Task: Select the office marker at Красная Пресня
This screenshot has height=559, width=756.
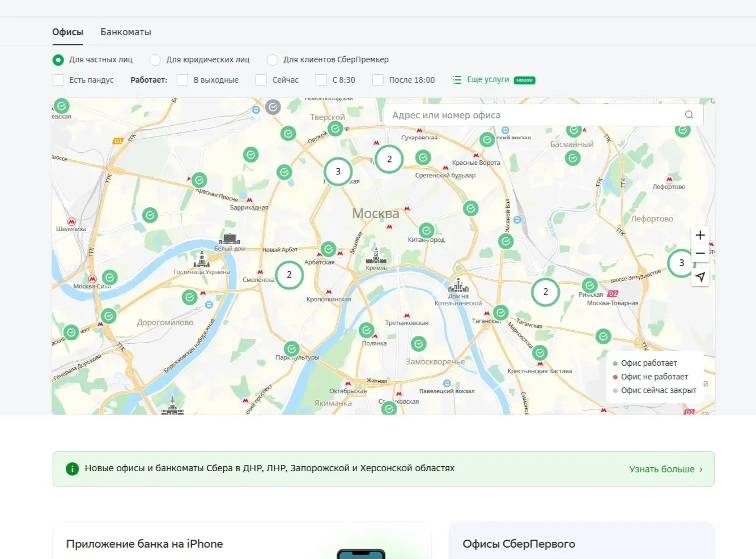Action: [199, 180]
